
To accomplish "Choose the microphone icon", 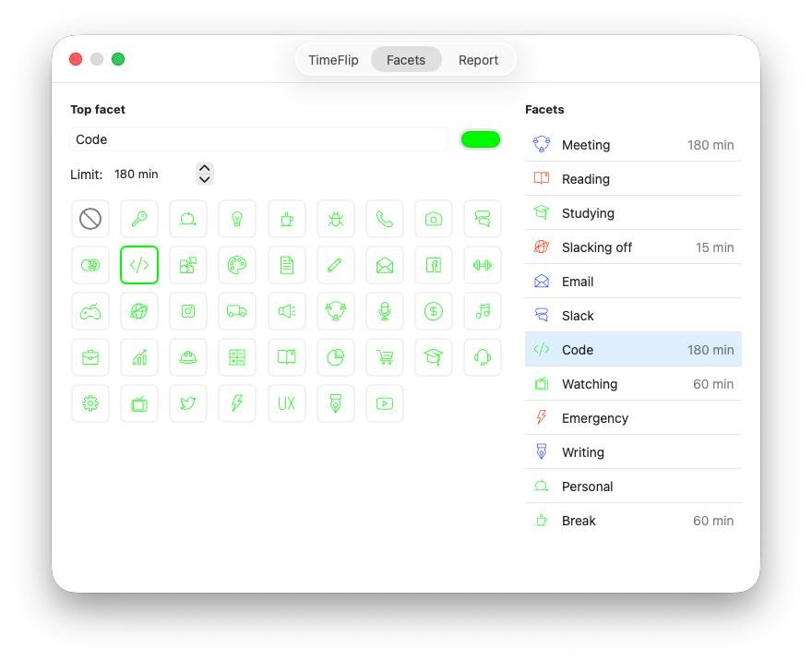I will [x=385, y=311].
